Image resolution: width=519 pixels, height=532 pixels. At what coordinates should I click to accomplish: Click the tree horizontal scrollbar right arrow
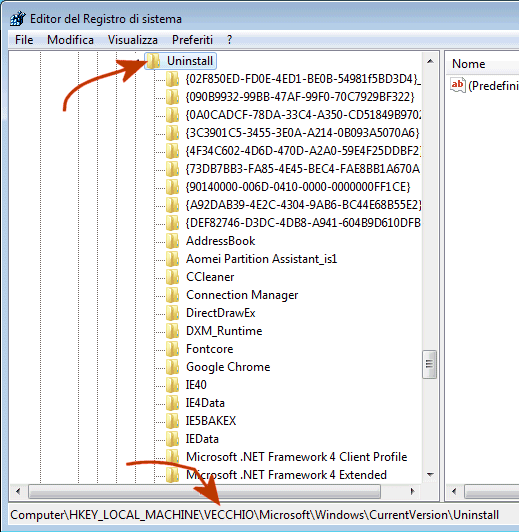[x=412, y=491]
